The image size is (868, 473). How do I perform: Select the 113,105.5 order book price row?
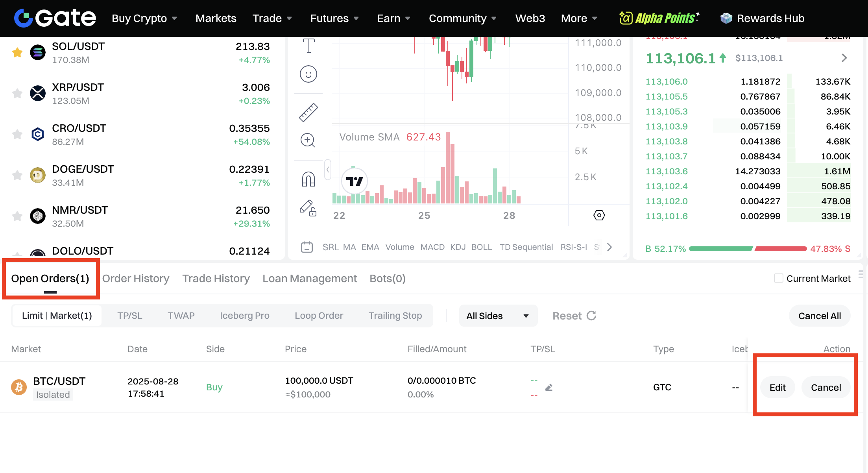pyautogui.click(x=667, y=96)
